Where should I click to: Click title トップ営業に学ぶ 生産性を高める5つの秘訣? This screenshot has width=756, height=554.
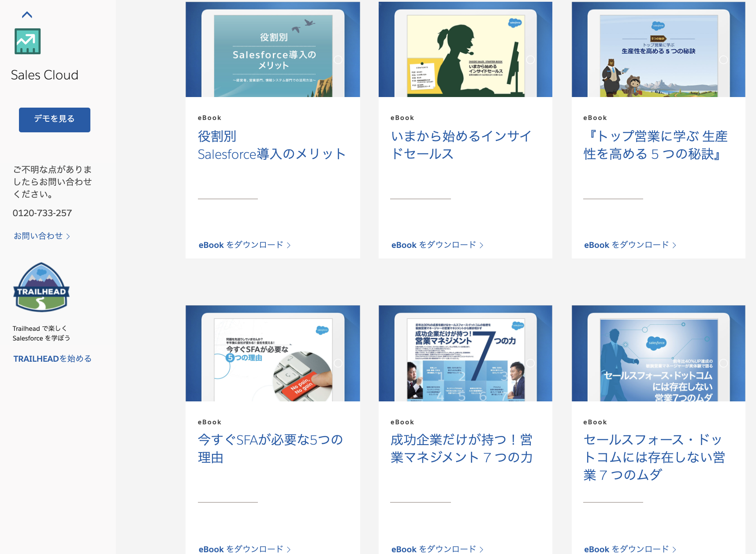pos(655,145)
